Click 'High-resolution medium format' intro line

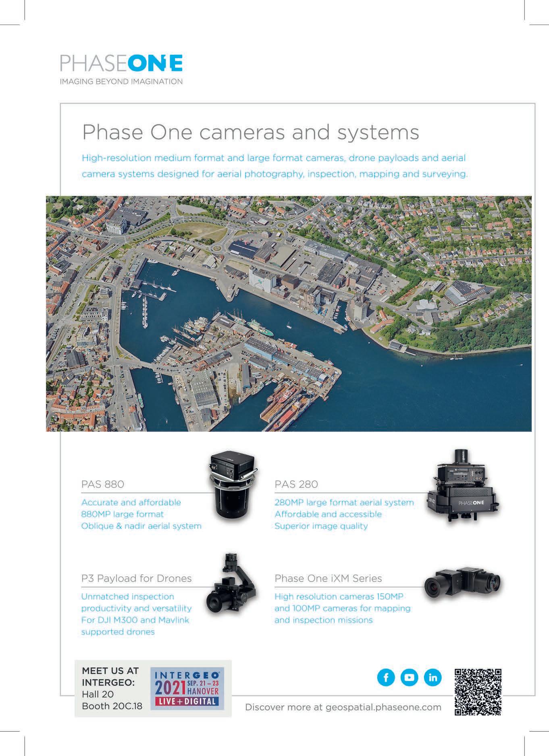click(274, 158)
